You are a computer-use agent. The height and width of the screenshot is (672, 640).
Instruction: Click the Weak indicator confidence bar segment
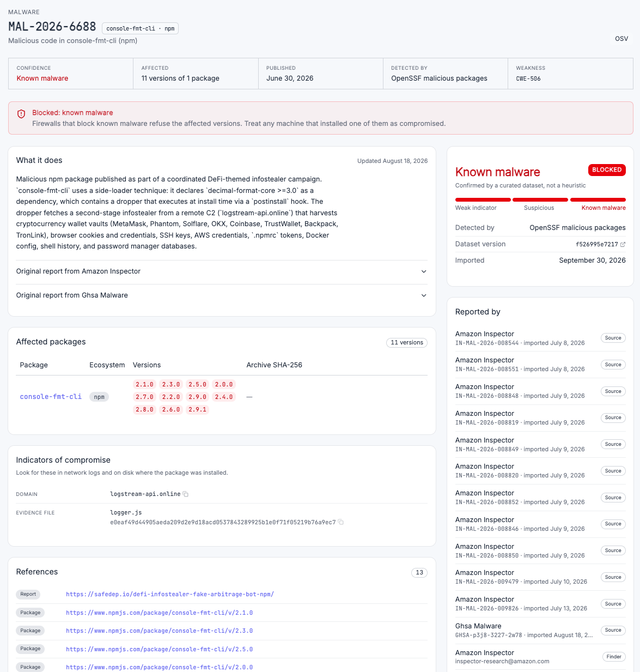point(483,199)
